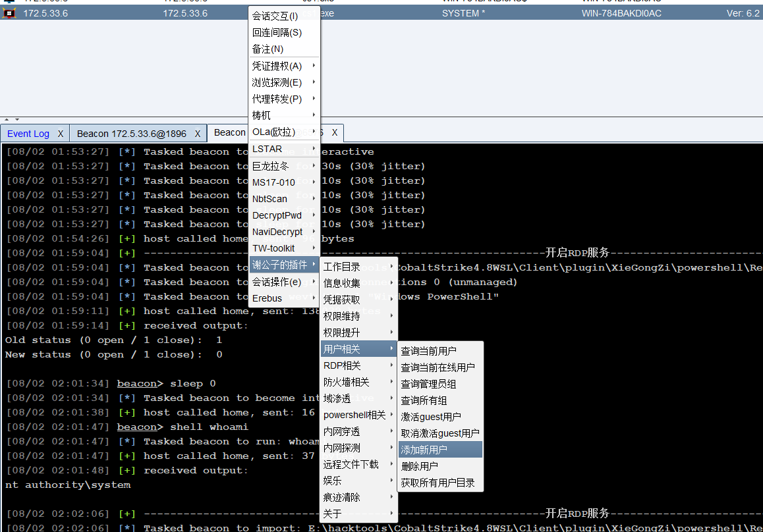
Task: Open 工作目录 submenu
Action: click(359, 267)
